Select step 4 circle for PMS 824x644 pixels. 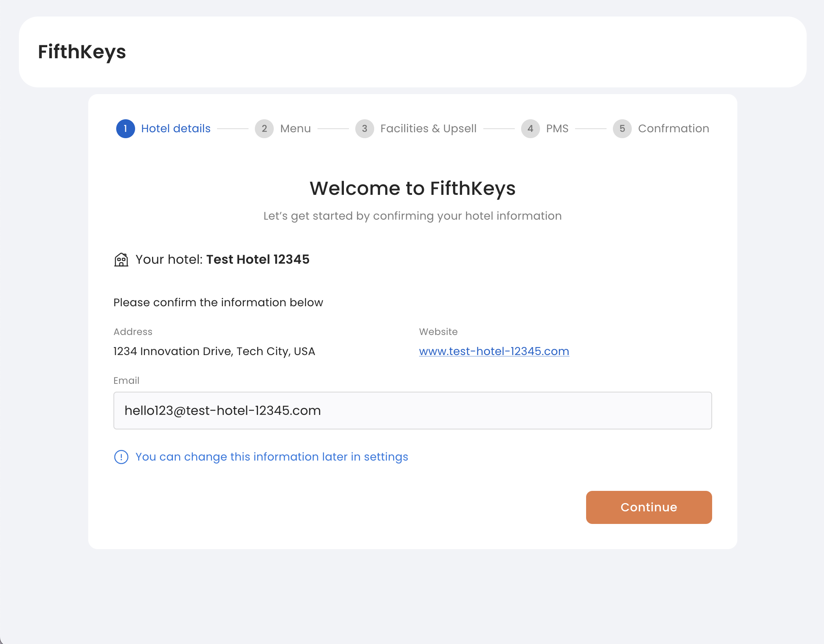pos(531,129)
